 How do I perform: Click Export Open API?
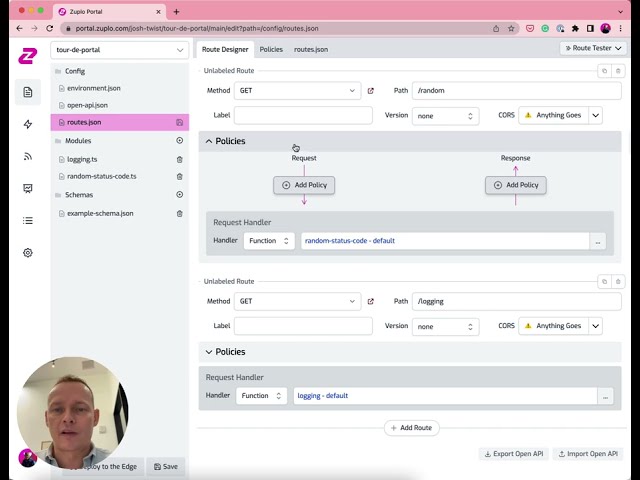[513, 454]
